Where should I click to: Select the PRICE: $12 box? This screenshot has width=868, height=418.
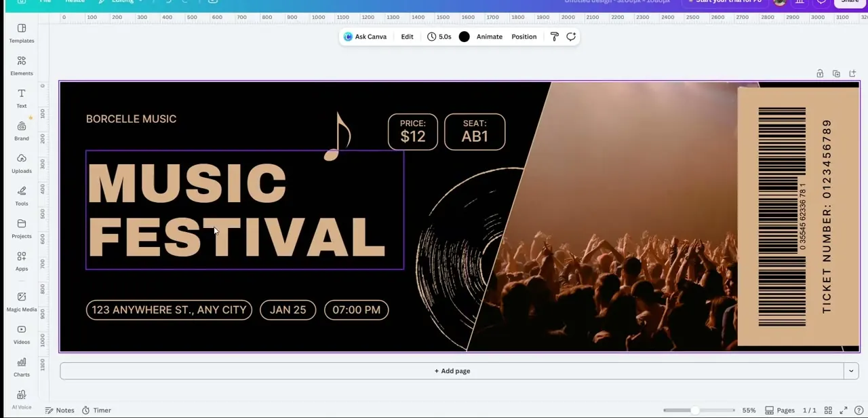coord(413,132)
